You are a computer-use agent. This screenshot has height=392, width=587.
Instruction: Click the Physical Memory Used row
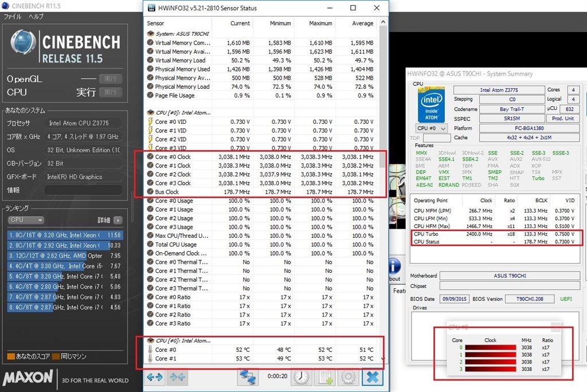click(261, 69)
